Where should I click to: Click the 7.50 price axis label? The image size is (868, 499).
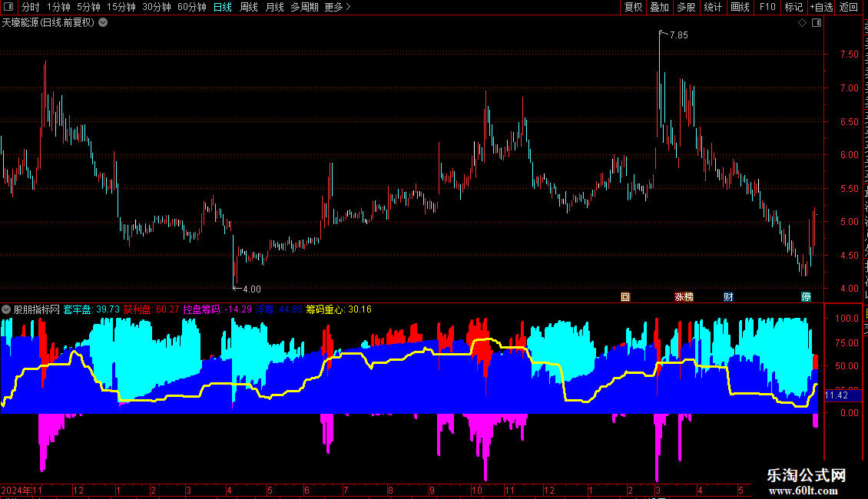(849, 55)
